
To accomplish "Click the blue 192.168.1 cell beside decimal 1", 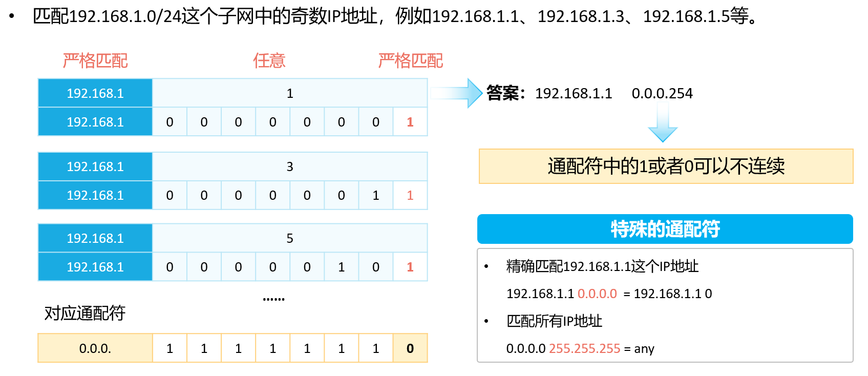I will pos(95,93).
